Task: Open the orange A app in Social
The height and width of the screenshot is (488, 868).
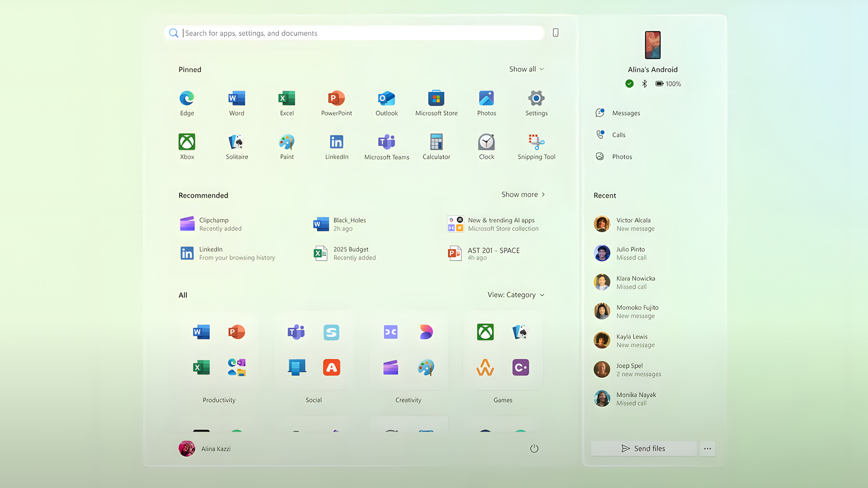Action: coord(331,367)
